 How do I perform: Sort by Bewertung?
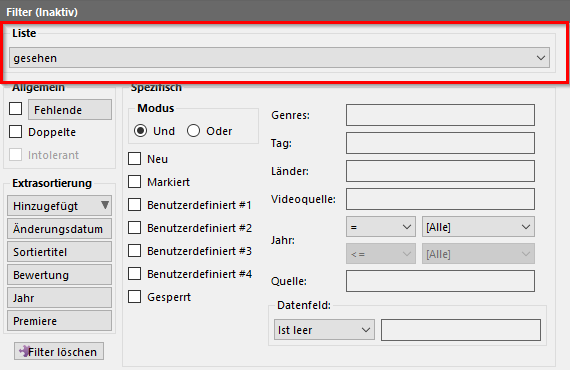59,275
